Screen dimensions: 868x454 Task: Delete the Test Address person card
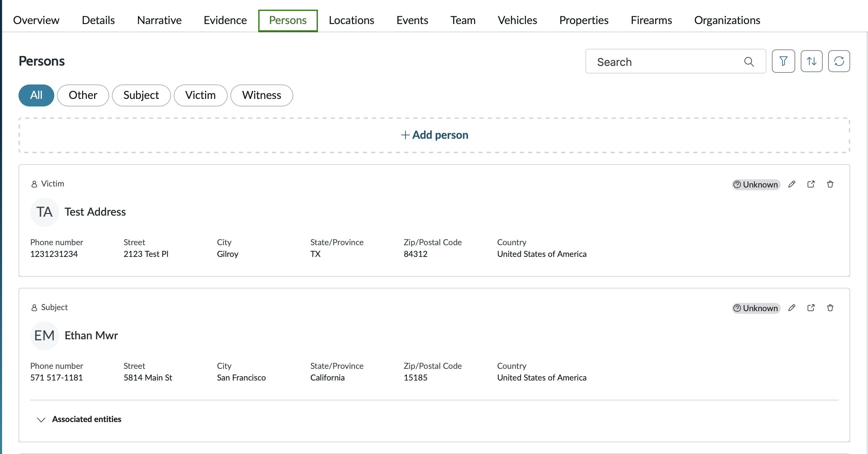point(830,184)
